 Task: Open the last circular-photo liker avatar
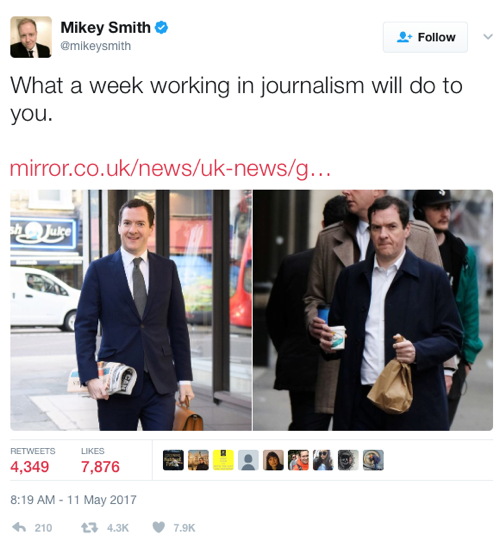pos(373,460)
